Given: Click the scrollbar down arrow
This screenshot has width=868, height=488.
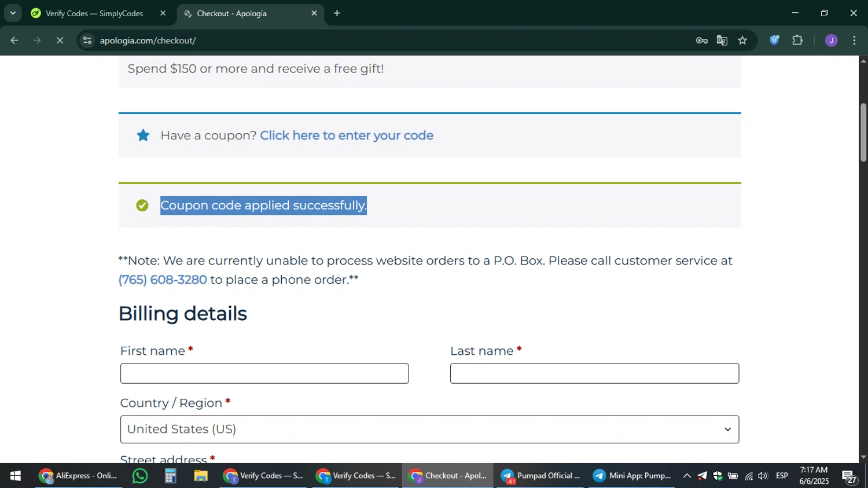Looking at the screenshot, I should [863, 457].
